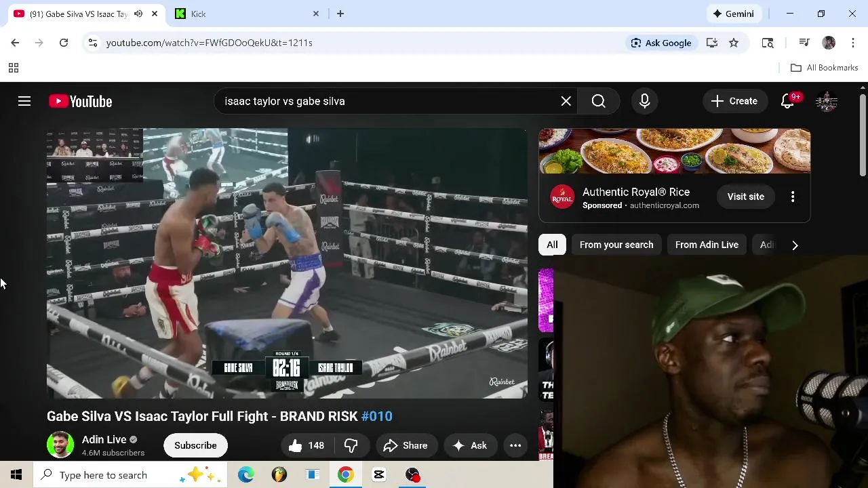Viewport: 868px width, 488px height.
Task: Click the address bar URL
Action: tap(209, 43)
